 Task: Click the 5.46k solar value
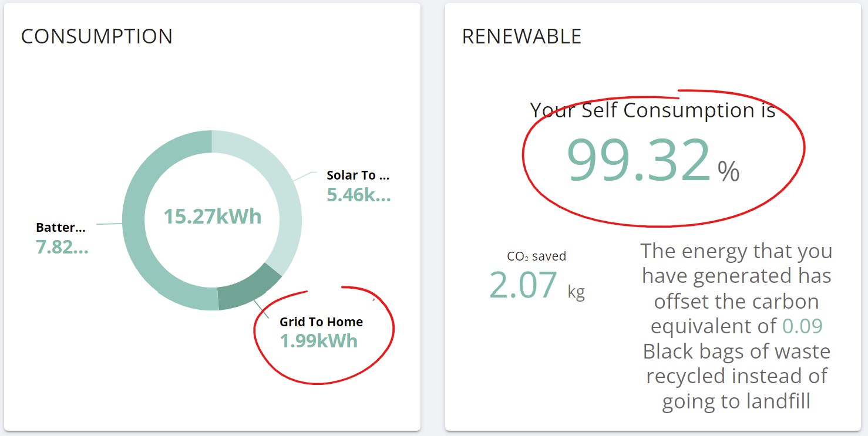[x=358, y=195]
